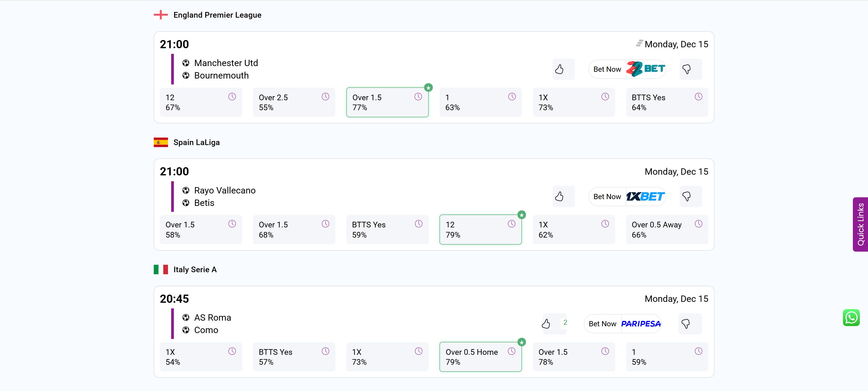Click the 22BET Bet Now button
The width and height of the screenshot is (868, 391).
click(x=627, y=69)
